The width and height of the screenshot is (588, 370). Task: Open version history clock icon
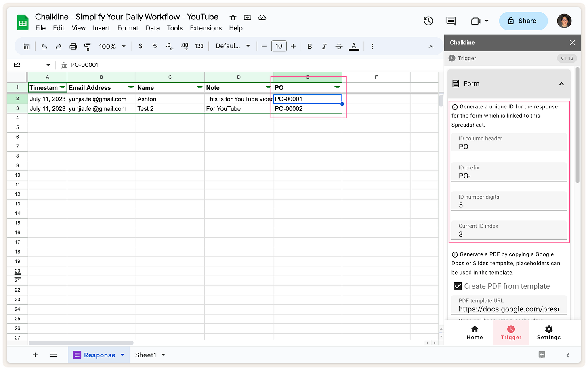pyautogui.click(x=428, y=21)
